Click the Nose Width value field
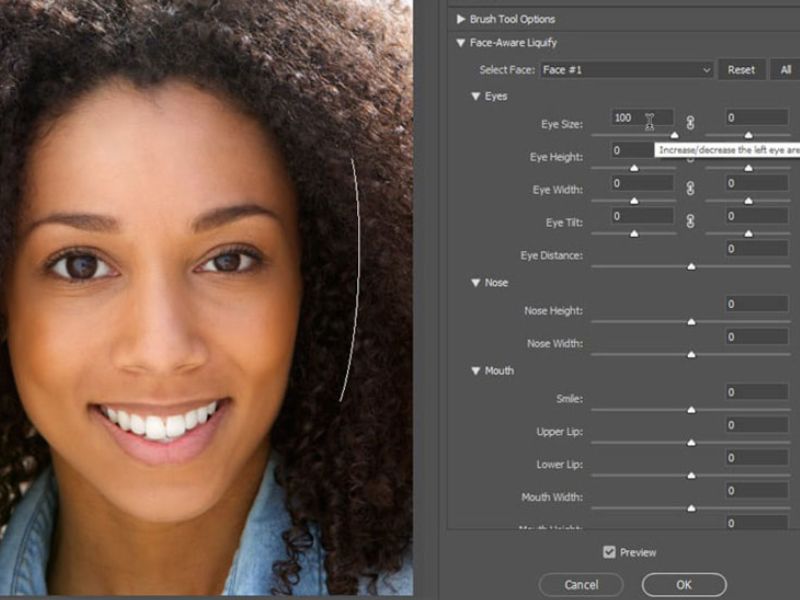 757,337
